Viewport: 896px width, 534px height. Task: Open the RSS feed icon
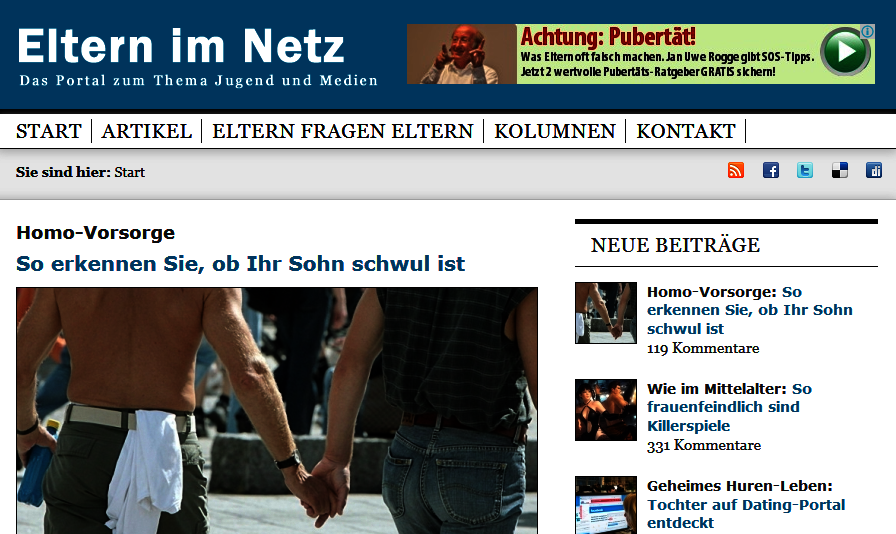(736, 170)
